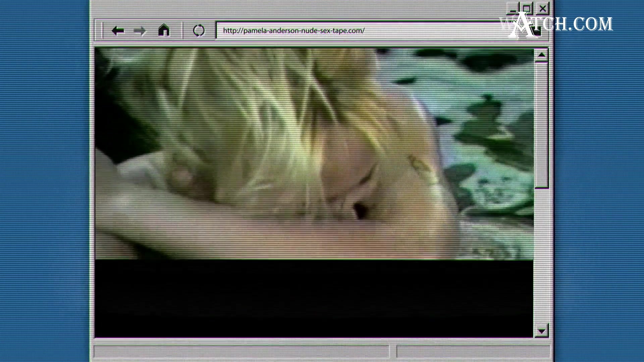Maximize the browser window
This screenshot has height=362, width=644.
click(x=527, y=8)
